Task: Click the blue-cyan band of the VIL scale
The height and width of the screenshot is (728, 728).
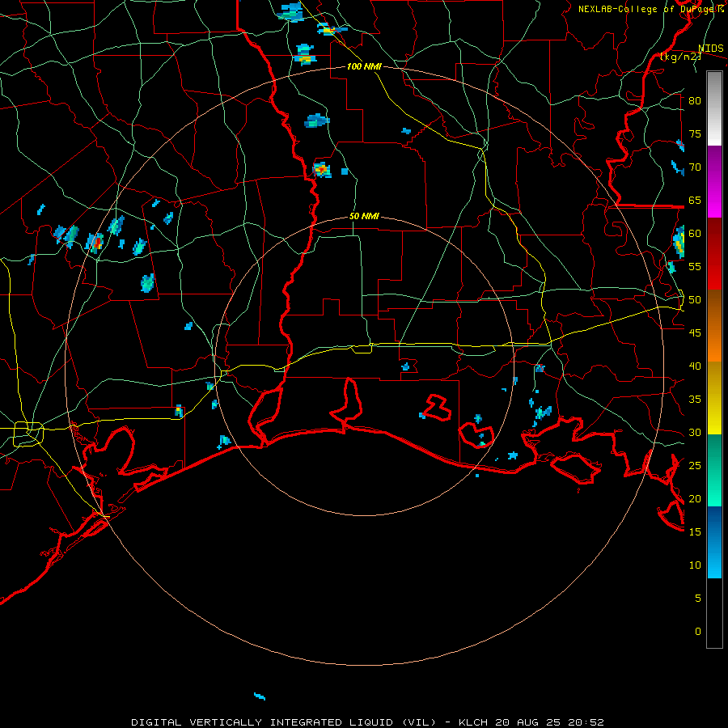Action: pos(714,542)
